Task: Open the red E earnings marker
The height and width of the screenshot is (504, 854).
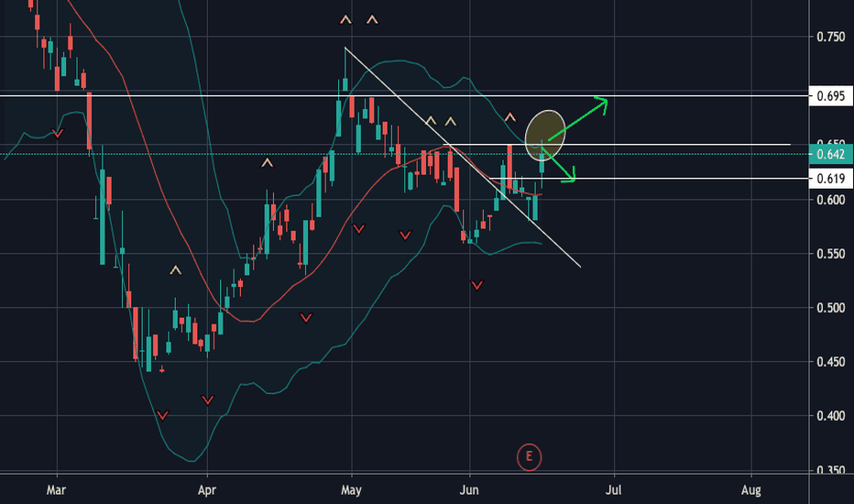Action: [529, 456]
